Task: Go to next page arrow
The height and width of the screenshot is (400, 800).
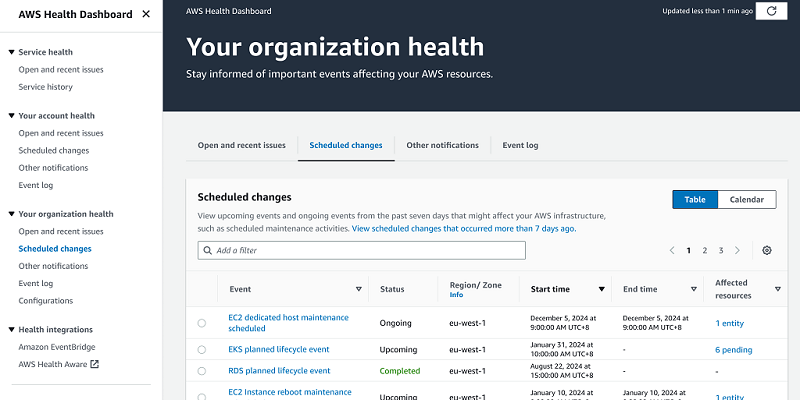Action: click(737, 251)
